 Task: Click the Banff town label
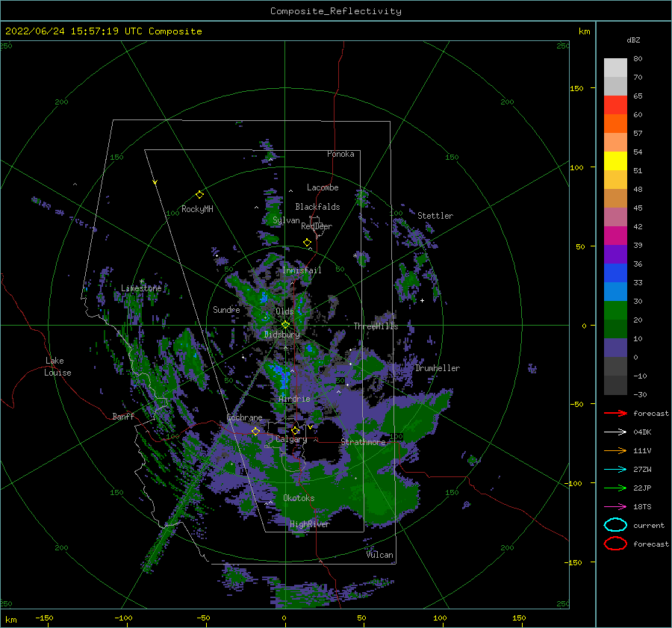tap(123, 416)
